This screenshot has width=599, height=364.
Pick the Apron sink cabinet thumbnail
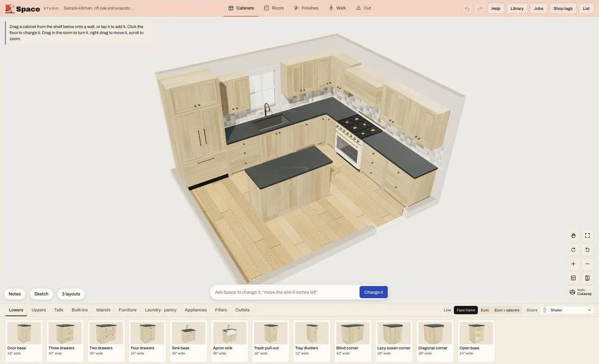(x=230, y=341)
